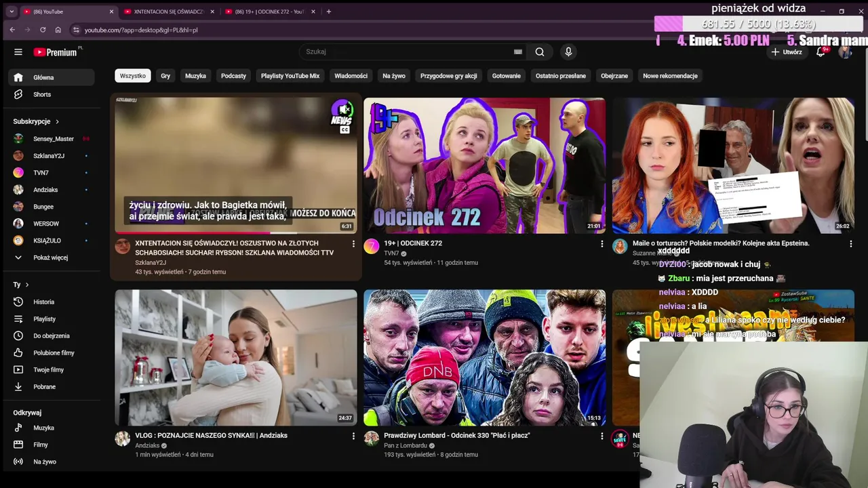Select the Podcasty filter chip
This screenshot has width=868, height=488.
[233, 76]
